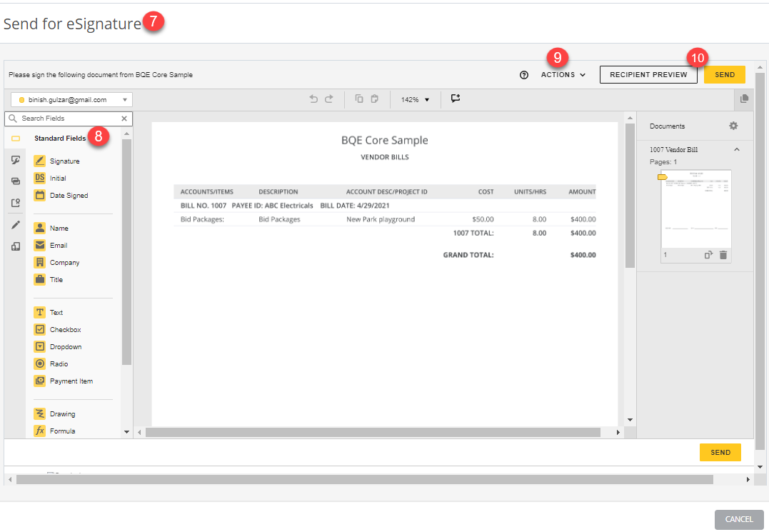Click the undo arrow icon

(x=313, y=99)
